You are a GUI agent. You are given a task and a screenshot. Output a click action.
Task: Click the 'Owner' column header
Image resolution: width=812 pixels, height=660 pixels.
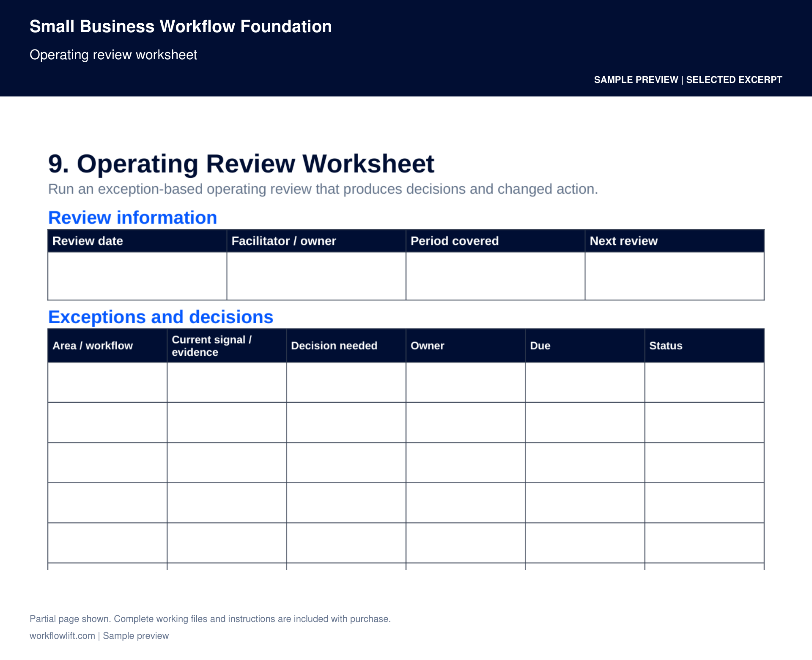tap(466, 346)
